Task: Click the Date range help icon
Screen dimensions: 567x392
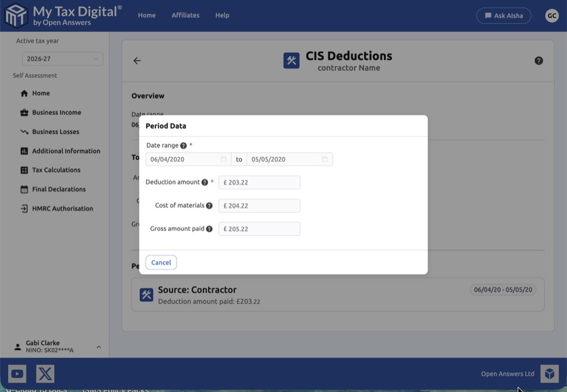Action: click(x=183, y=146)
